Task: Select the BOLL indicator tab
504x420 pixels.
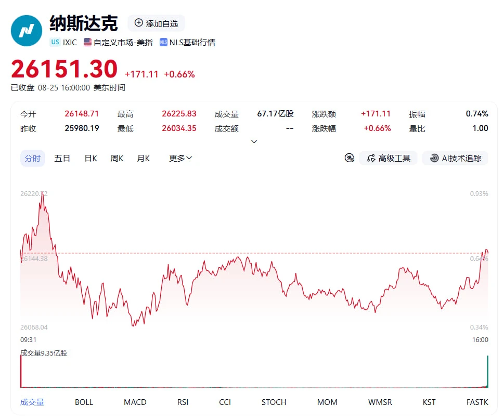Action: [x=84, y=402]
